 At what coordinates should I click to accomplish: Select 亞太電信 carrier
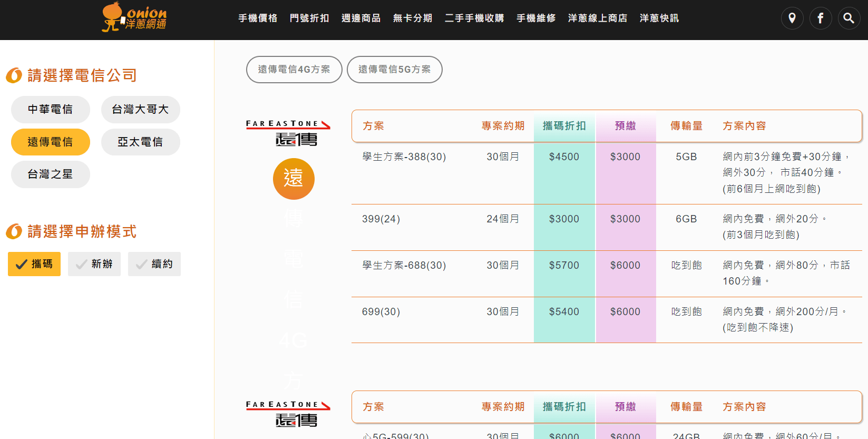click(x=141, y=142)
